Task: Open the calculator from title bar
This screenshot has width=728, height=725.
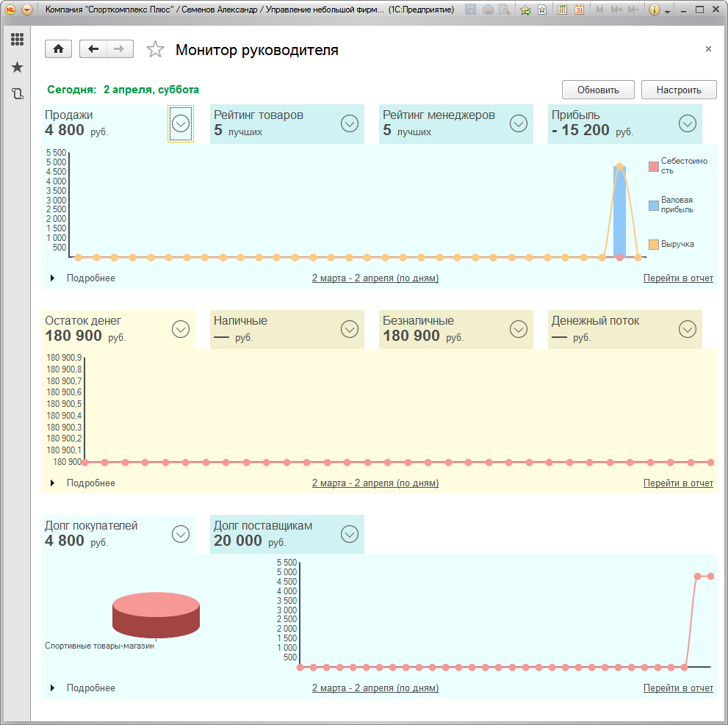Action: coord(562,10)
